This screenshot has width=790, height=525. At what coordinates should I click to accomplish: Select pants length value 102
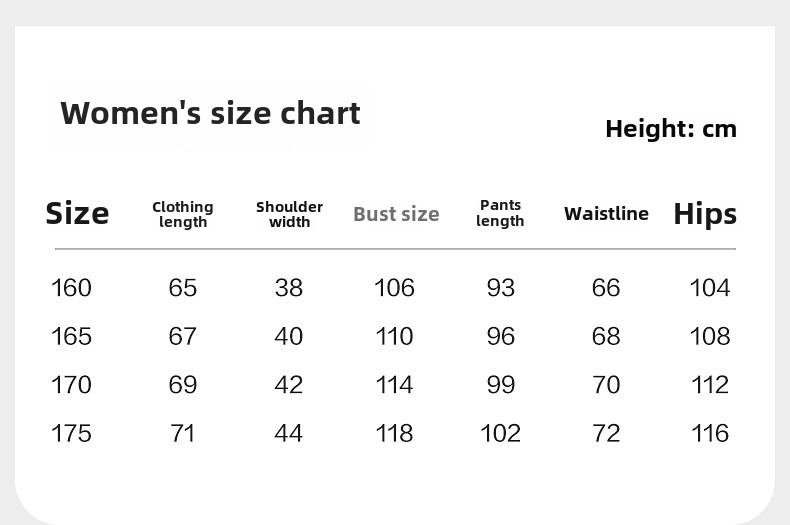[500, 433]
